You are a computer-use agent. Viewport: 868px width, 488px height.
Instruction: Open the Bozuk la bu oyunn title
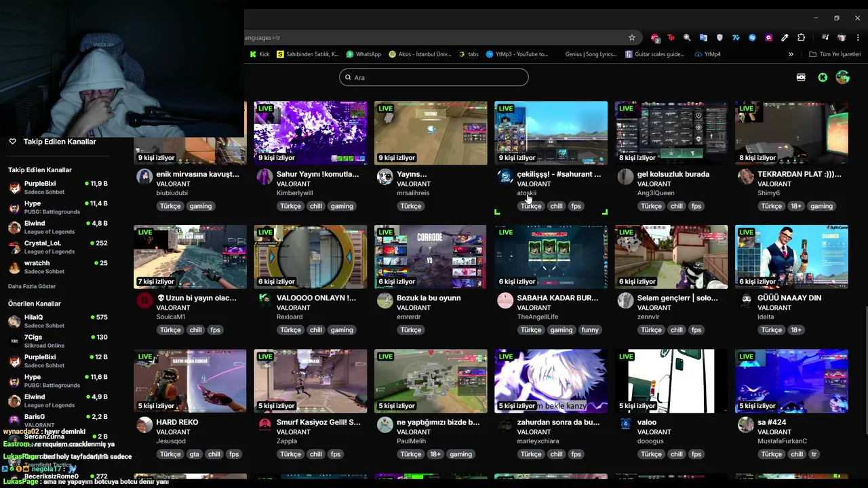429,298
